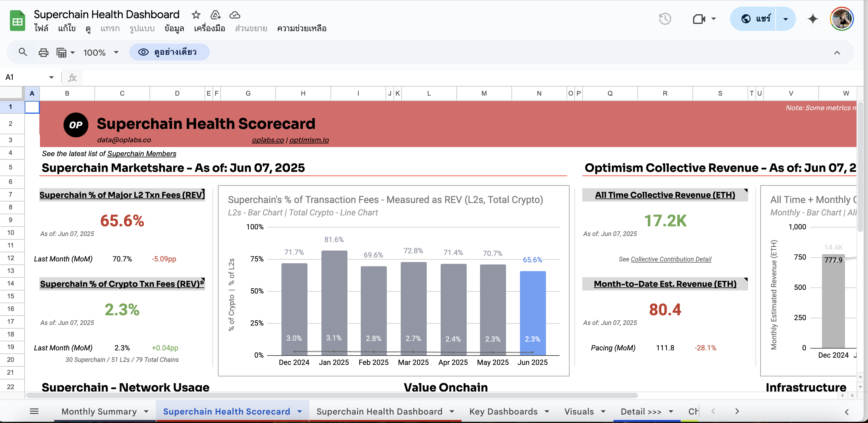Open Collective Contribution Detail link
This screenshot has height=423, width=868.
(671, 259)
